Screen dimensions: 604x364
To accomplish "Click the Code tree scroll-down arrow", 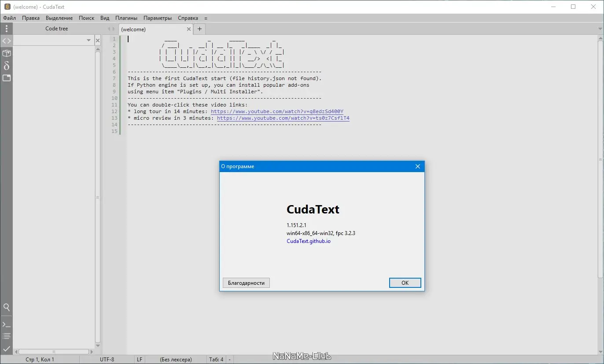I will pos(98,346).
